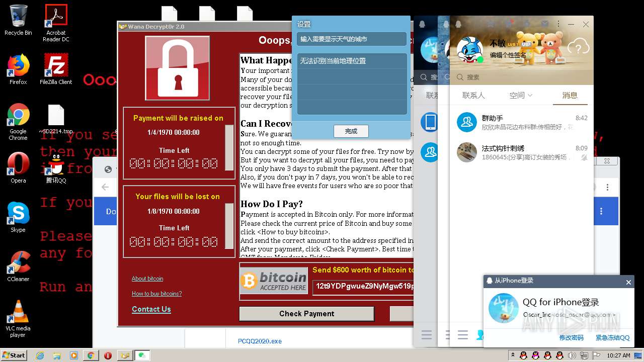Open VLC media player desktop shortcut

click(x=18, y=318)
